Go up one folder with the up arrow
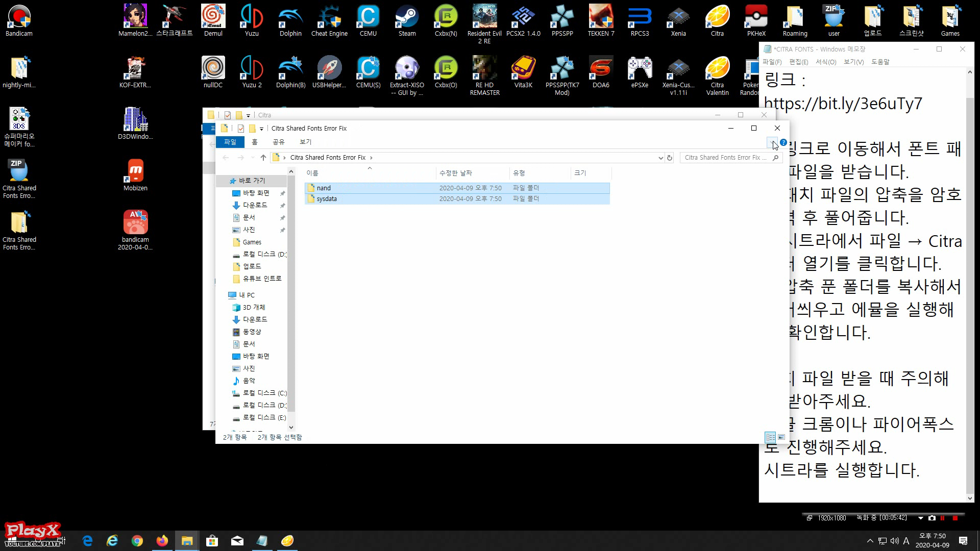The height and width of the screenshot is (551, 980). (x=263, y=158)
